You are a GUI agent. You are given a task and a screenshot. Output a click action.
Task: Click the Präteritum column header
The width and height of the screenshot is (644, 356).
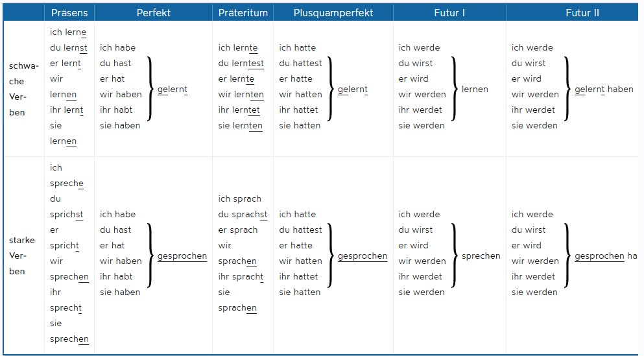243,13
